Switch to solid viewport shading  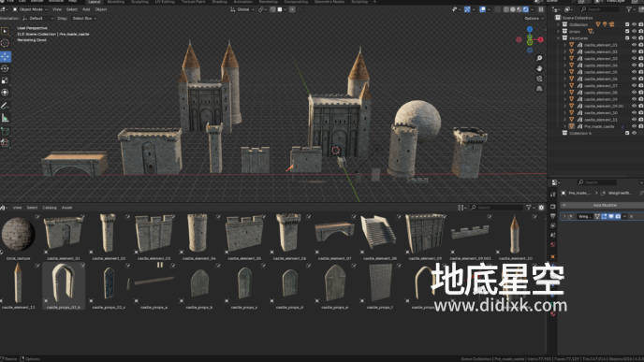[x=513, y=9]
